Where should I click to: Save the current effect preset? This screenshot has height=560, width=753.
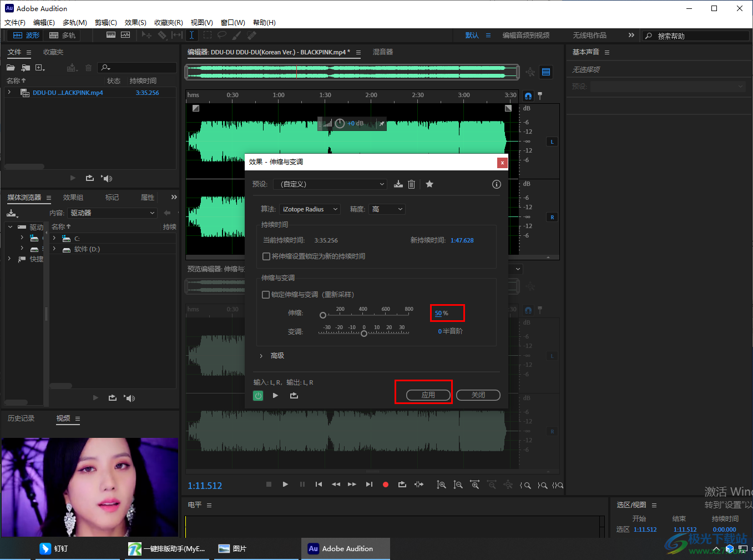(398, 184)
